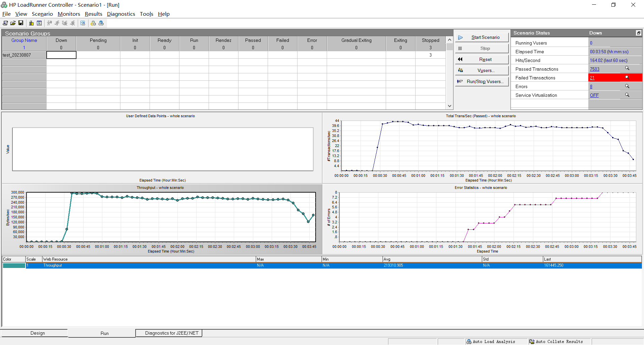
Task: Click the Service Virtualization OFF link
Action: coord(594,95)
